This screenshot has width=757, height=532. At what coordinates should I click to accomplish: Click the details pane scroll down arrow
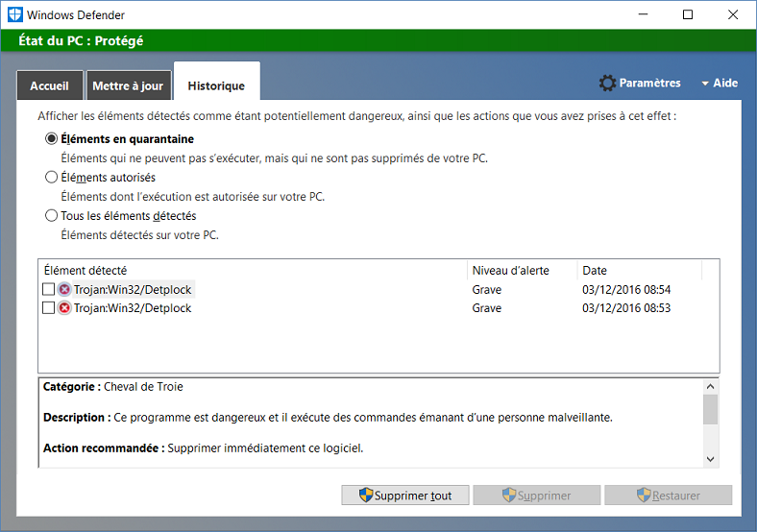(x=710, y=459)
